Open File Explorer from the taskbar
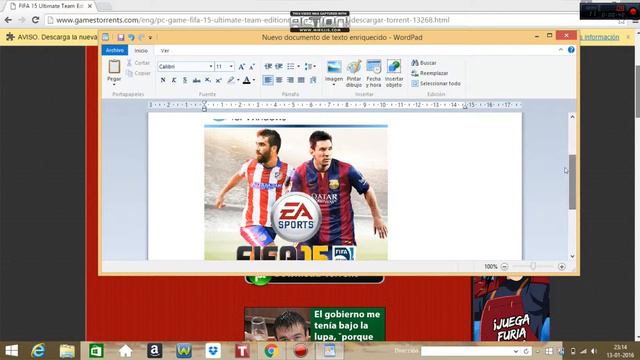 point(67,351)
